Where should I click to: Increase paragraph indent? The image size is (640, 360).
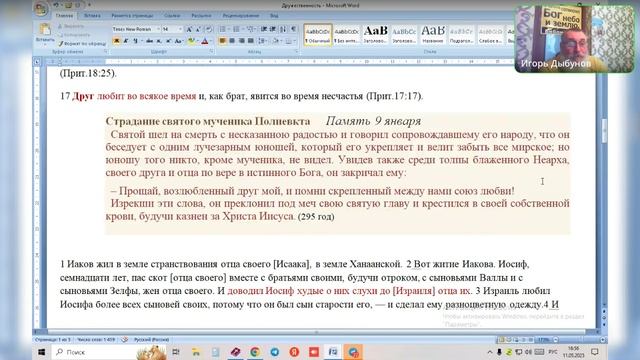click(273, 29)
